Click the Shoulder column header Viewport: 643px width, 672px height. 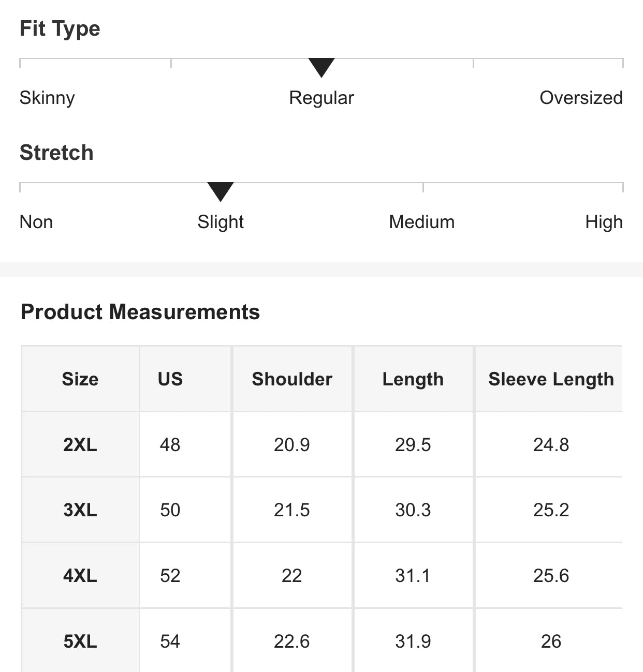pos(292,379)
